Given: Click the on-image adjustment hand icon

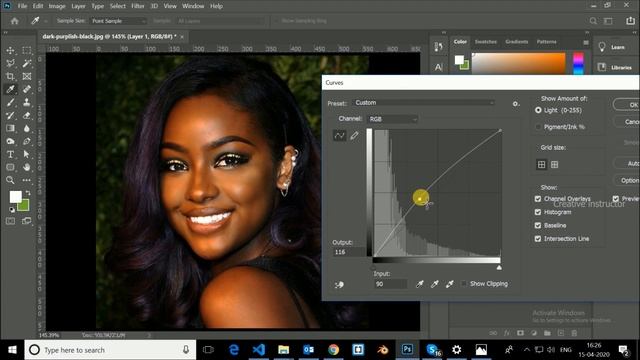Looking at the screenshot, I should click(339, 285).
